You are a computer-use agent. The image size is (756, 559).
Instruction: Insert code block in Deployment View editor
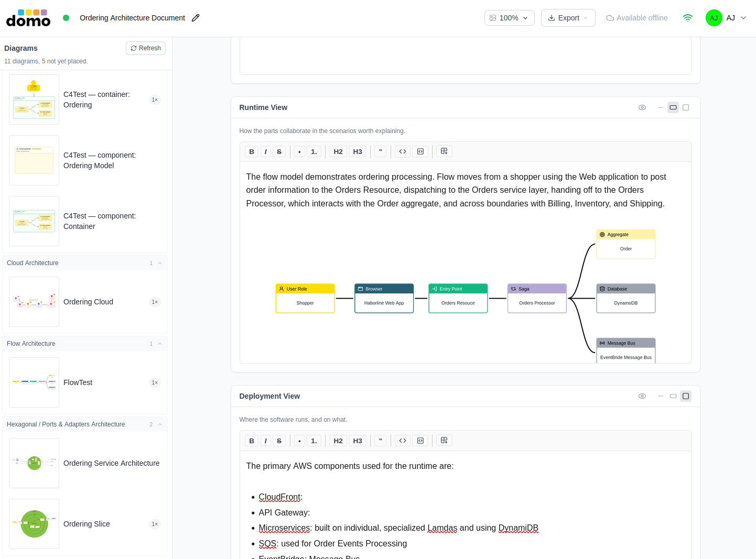coord(420,441)
